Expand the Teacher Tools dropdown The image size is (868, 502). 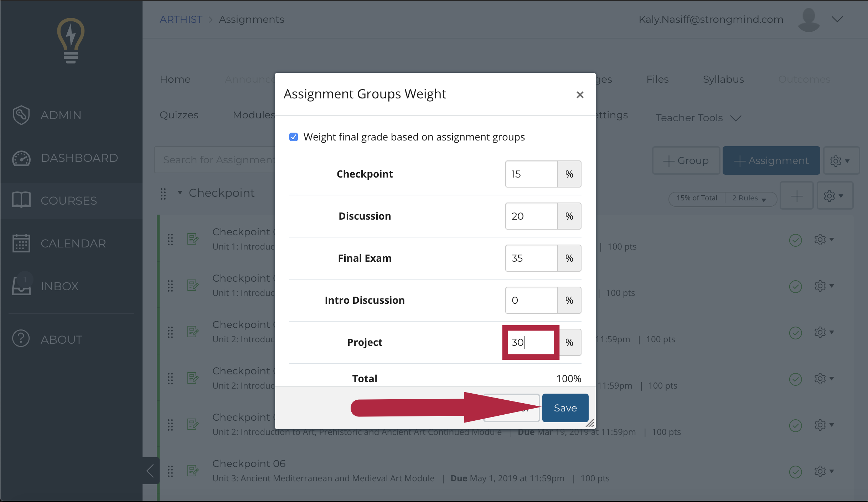point(698,118)
